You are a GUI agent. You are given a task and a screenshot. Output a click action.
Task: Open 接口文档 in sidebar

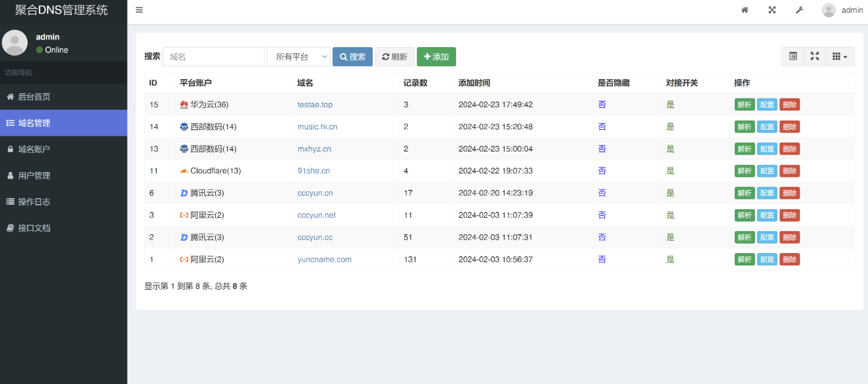(x=64, y=228)
